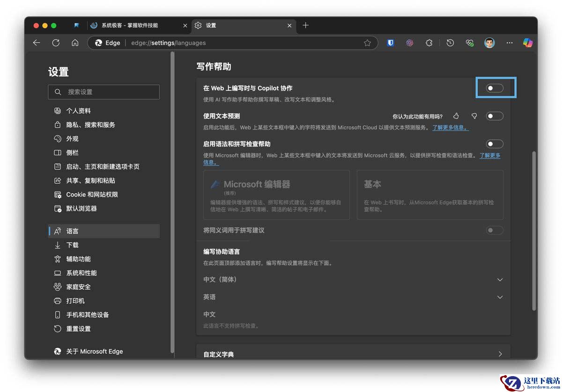Open Cookie 和网站权限 settings
This screenshot has height=392, width=562.
(104, 195)
